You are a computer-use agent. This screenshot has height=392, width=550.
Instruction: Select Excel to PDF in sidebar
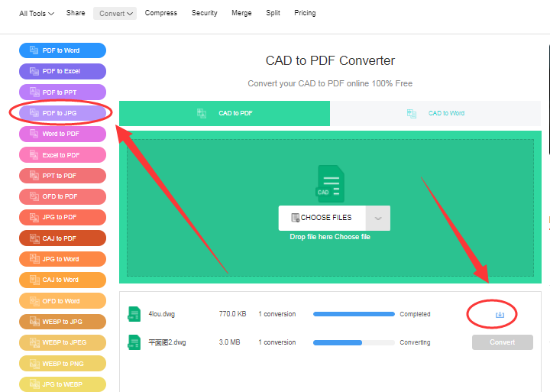click(63, 155)
